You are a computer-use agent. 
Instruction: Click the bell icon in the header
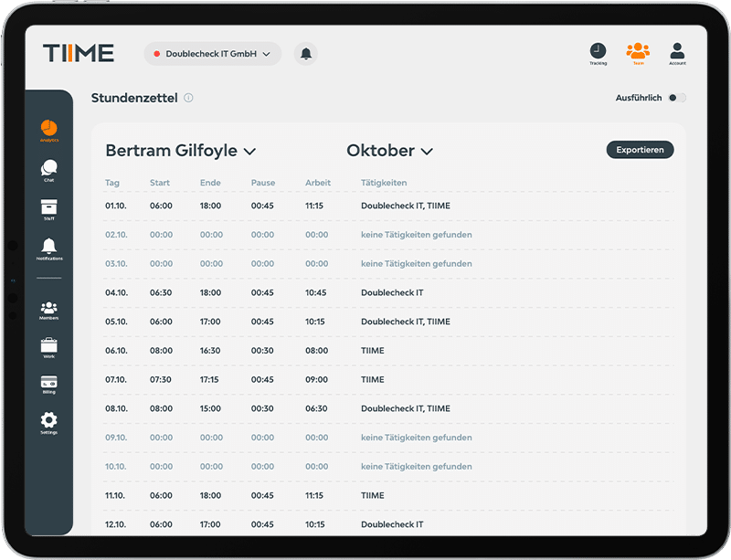coord(306,54)
